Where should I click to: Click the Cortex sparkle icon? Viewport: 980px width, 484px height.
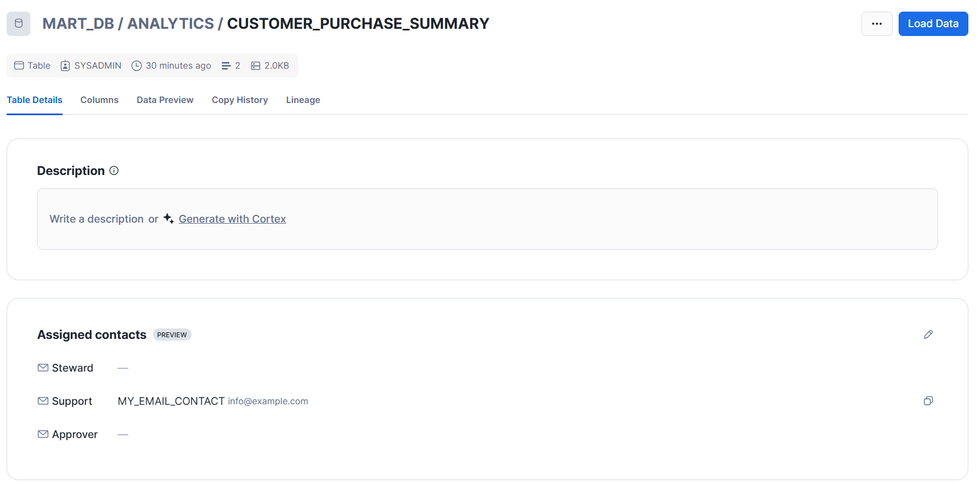coord(168,219)
